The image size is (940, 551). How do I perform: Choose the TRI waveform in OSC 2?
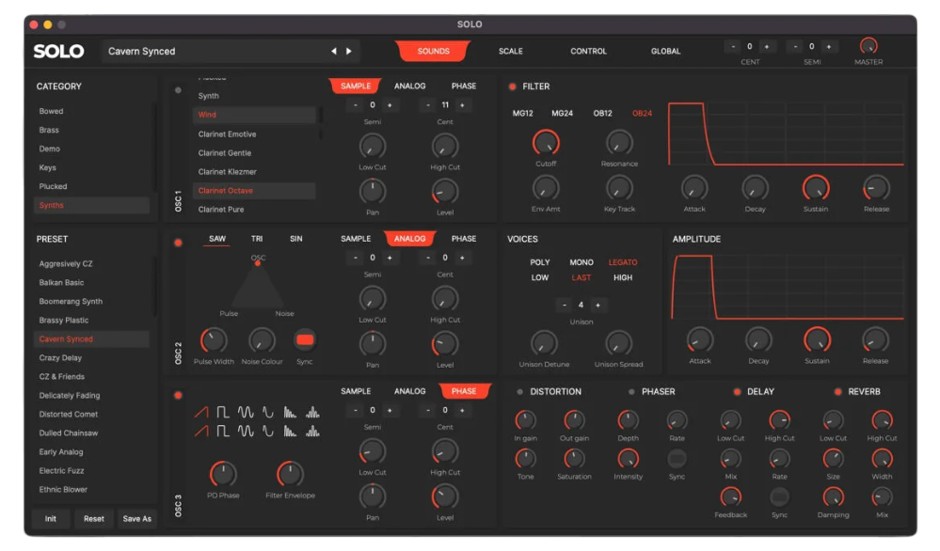pyautogui.click(x=257, y=239)
